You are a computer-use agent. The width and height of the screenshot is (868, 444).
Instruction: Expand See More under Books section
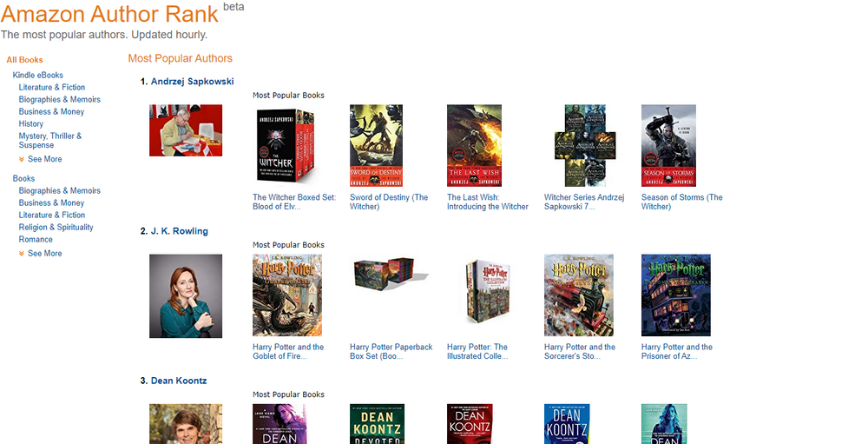coord(41,254)
